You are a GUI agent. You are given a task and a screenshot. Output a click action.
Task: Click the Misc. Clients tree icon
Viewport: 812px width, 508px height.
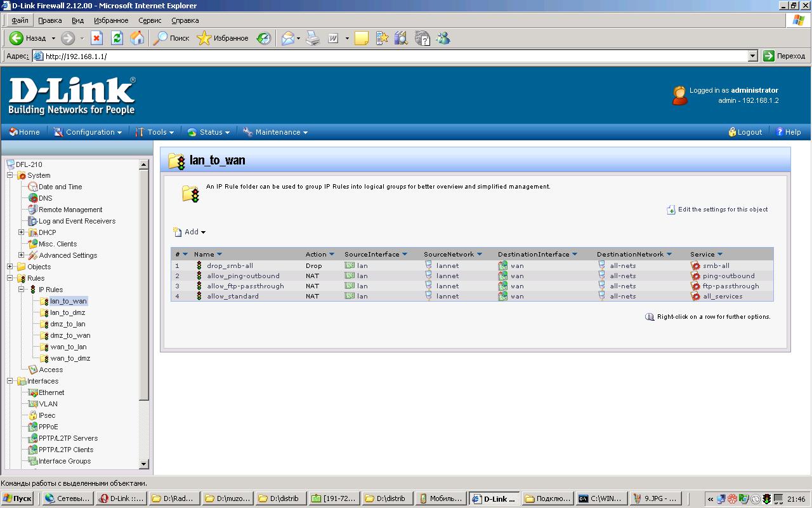pos(33,244)
